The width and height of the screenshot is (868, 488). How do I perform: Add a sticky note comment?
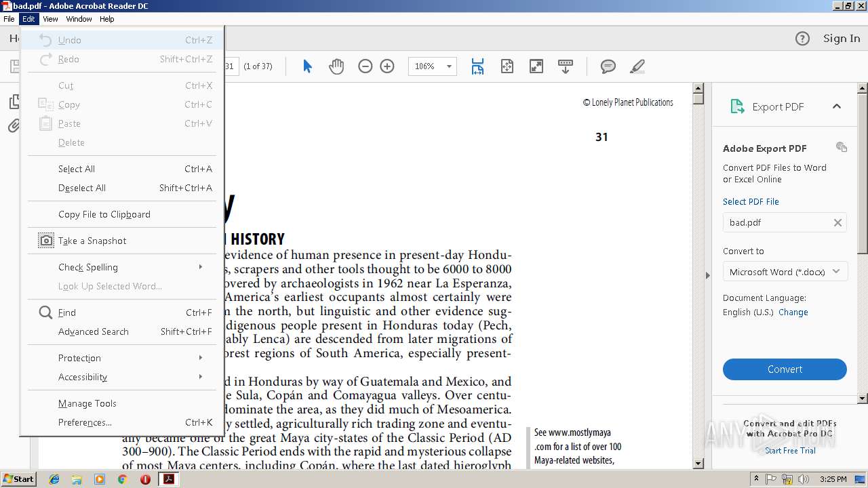[608, 66]
